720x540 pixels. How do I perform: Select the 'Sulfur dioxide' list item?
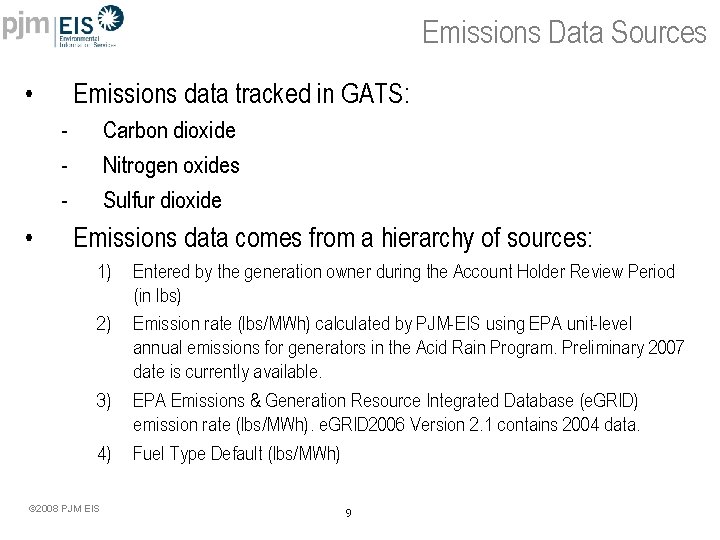[162, 200]
